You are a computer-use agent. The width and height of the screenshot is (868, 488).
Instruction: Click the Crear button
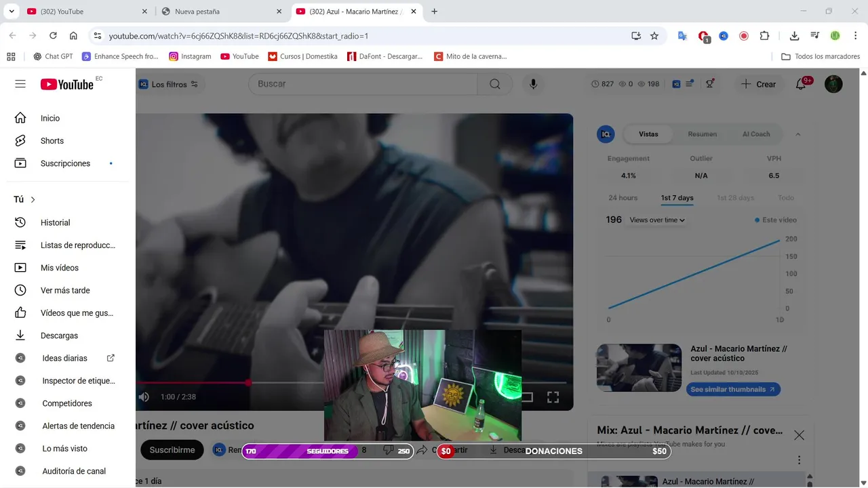758,84
